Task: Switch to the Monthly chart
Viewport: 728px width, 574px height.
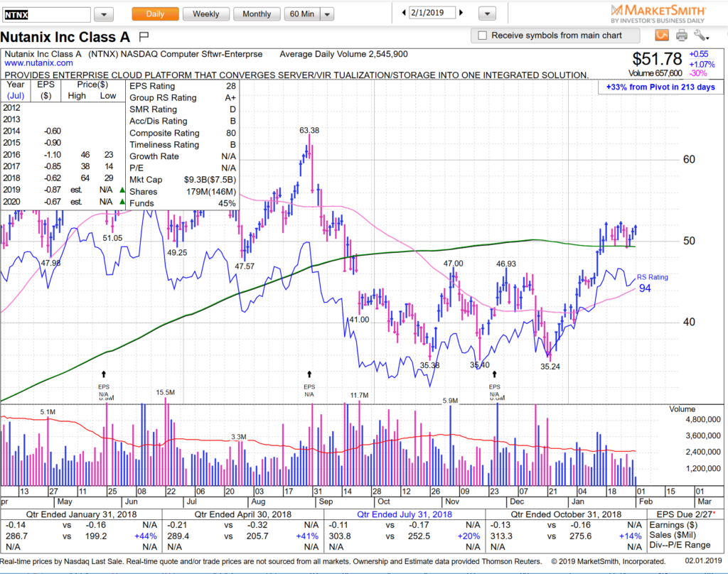Action: 256,14
